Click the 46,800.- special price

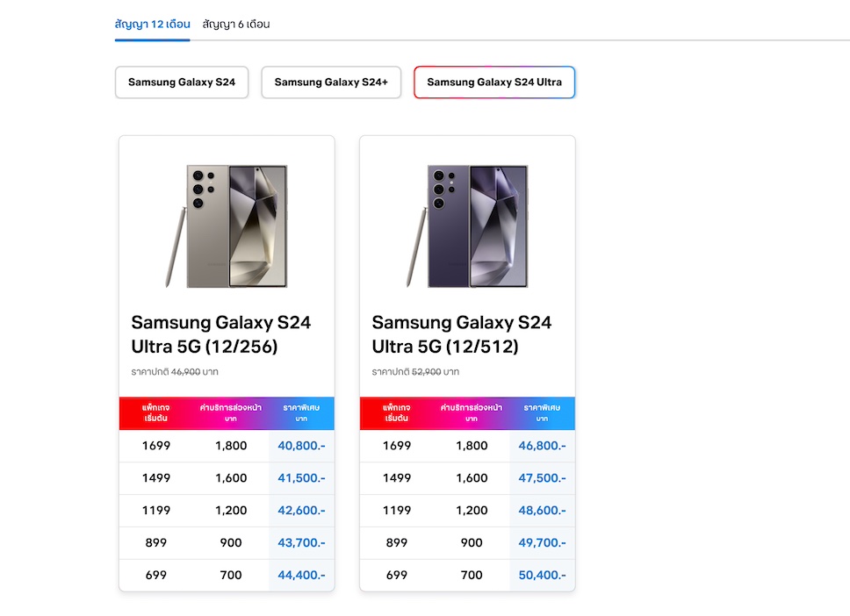(542, 446)
